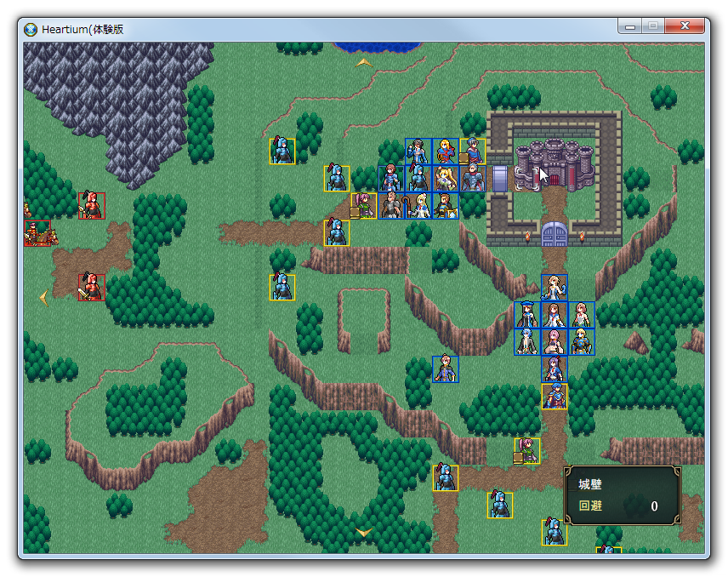Click the 回避 label in terrain panel

tap(590, 506)
